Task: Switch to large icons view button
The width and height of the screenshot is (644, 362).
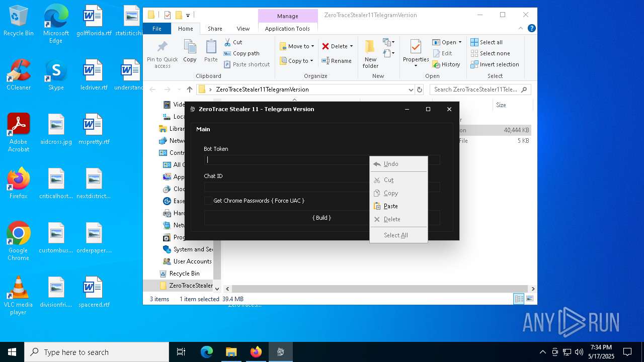Action: coord(529,299)
